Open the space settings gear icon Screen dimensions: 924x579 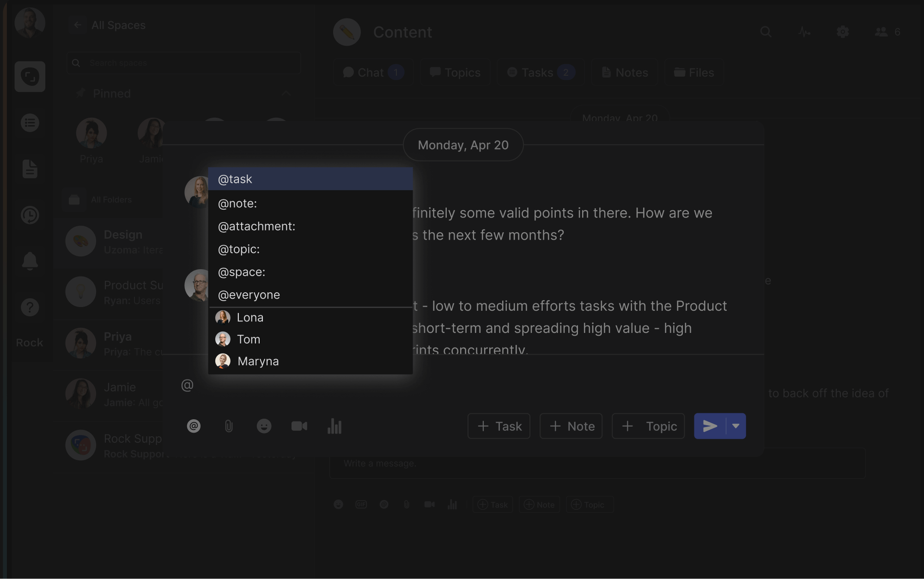pos(843,32)
